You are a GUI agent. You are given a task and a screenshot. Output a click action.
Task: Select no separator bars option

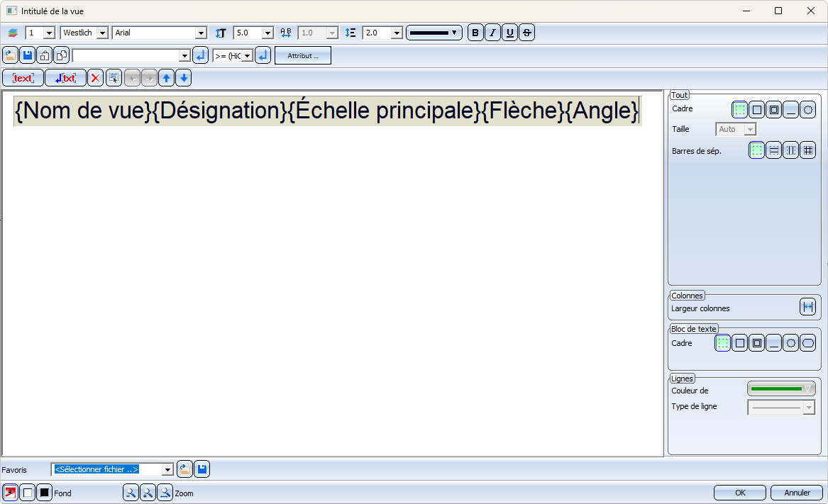pyautogui.click(x=757, y=150)
